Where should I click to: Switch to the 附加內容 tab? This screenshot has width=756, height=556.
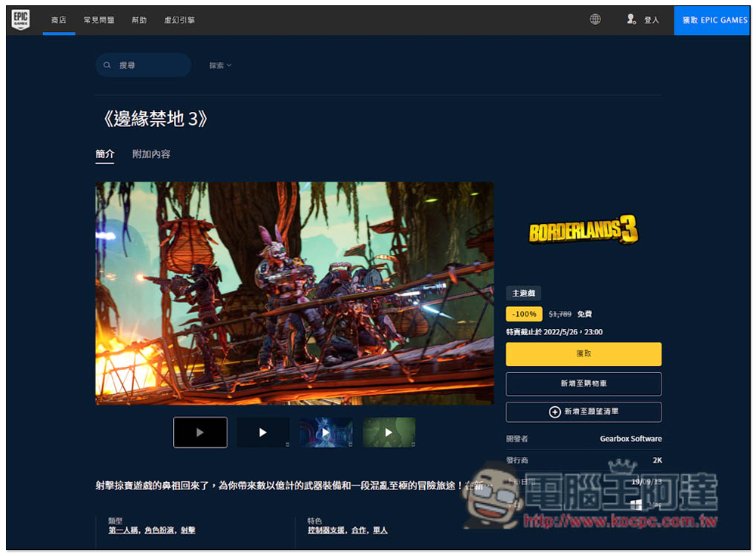click(151, 154)
